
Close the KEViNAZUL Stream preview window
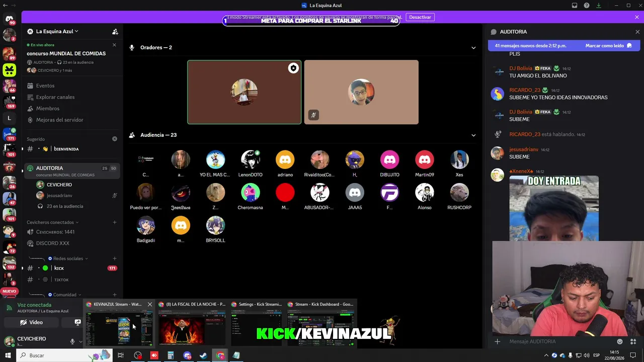point(149,304)
